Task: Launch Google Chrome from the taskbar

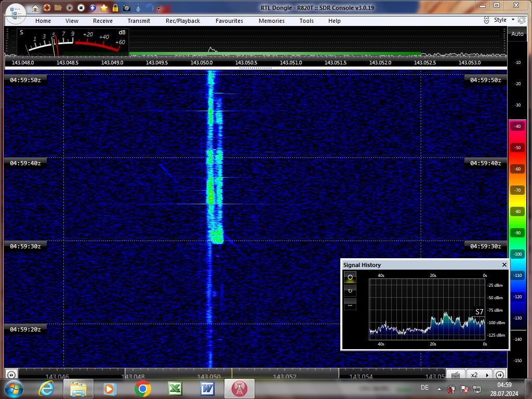Action: [x=143, y=389]
